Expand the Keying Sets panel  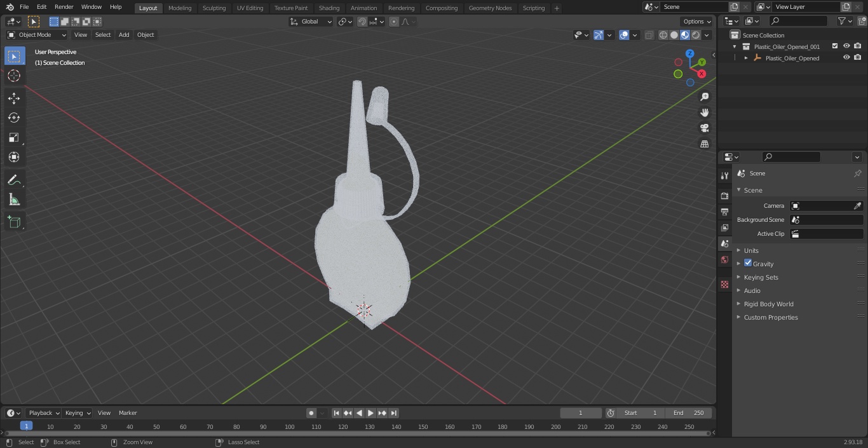(x=761, y=277)
